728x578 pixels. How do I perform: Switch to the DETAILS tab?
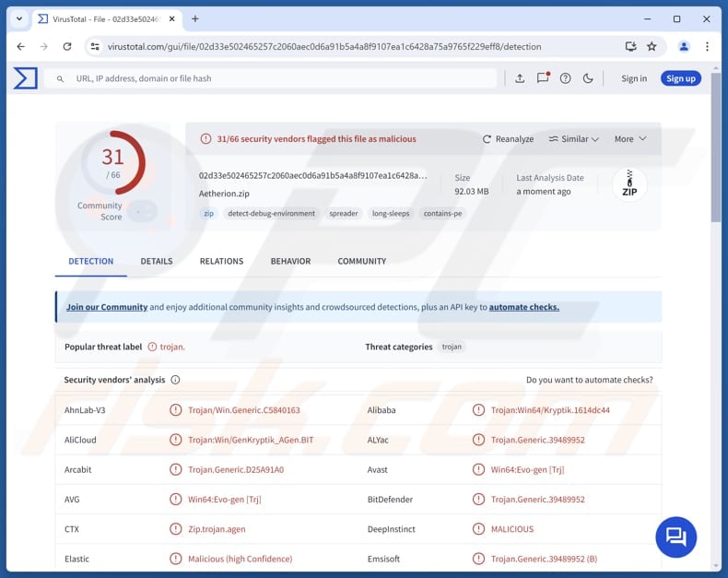tap(157, 261)
